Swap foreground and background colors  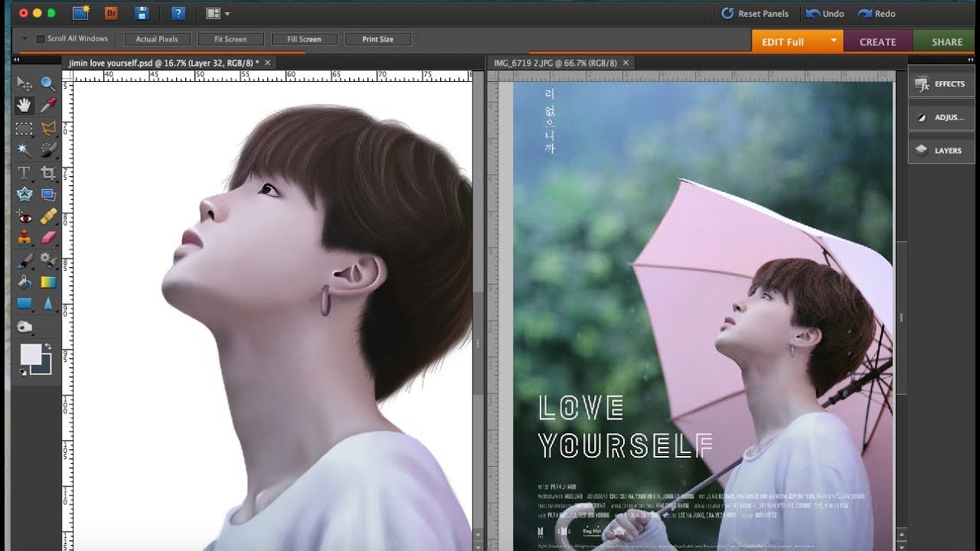click(x=48, y=347)
